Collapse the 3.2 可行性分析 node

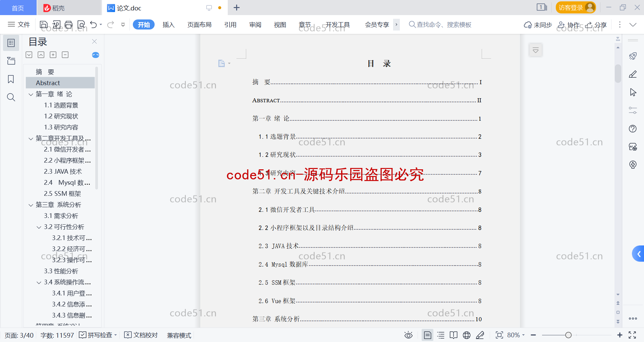click(x=39, y=227)
